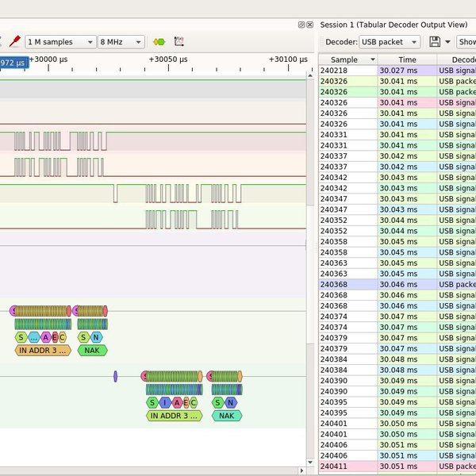Click the Show button in decoder view
Screen dimensions: 476x476
point(466,41)
